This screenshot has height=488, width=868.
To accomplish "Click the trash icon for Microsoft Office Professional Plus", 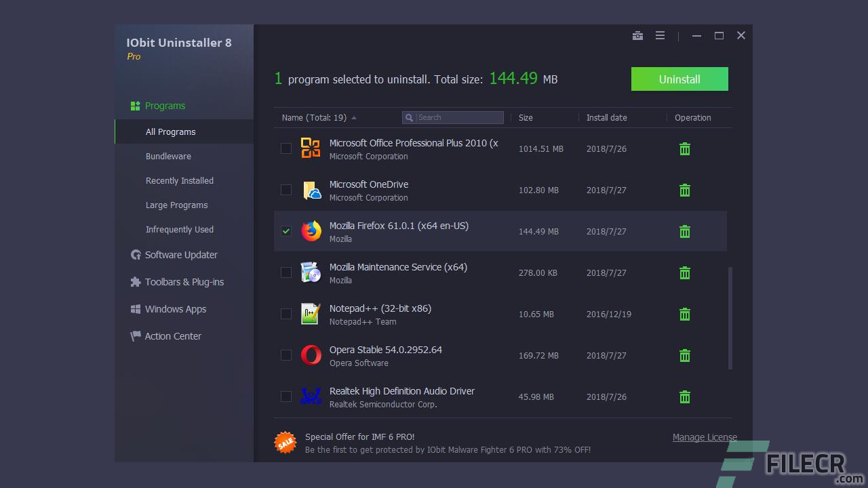I will [x=685, y=149].
